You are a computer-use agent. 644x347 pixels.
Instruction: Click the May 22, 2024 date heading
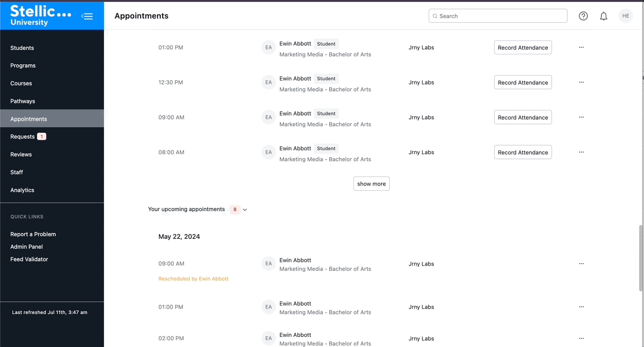coord(179,237)
